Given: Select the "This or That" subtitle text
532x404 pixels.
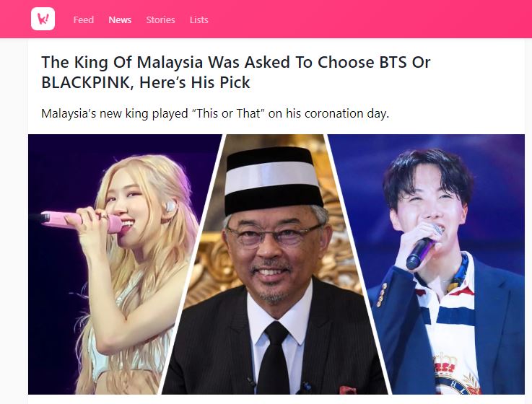Looking at the screenshot, I should [x=215, y=113].
